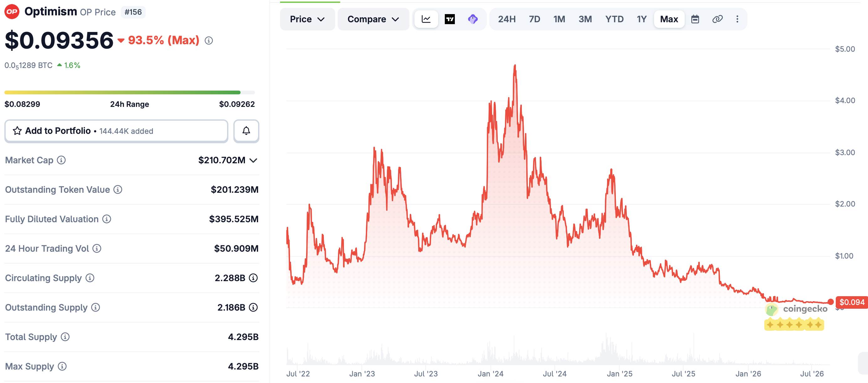Viewport: 868px width, 383px height.
Task: Click the purple chart mode icon
Action: coord(473,19)
